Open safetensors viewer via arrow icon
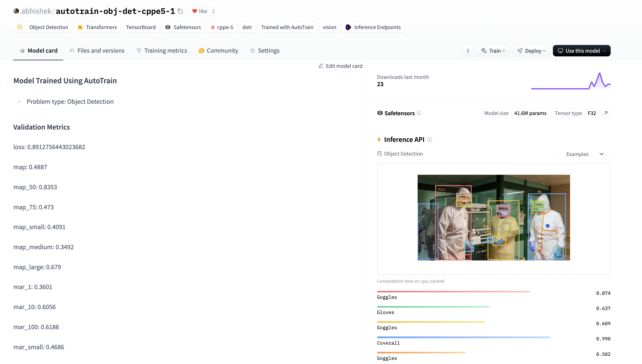Viewport: 642px width, 364px height. point(606,113)
